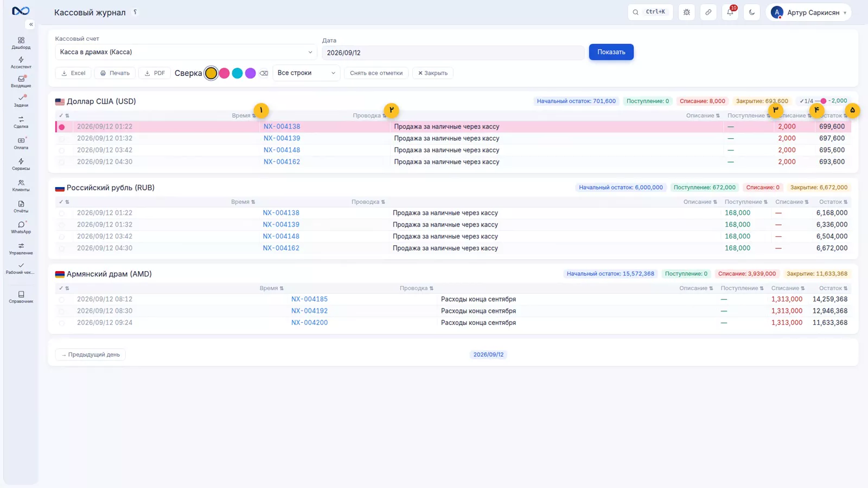Sort the RUB table by Остаток
This screenshot has width=868, height=488.
833,202
